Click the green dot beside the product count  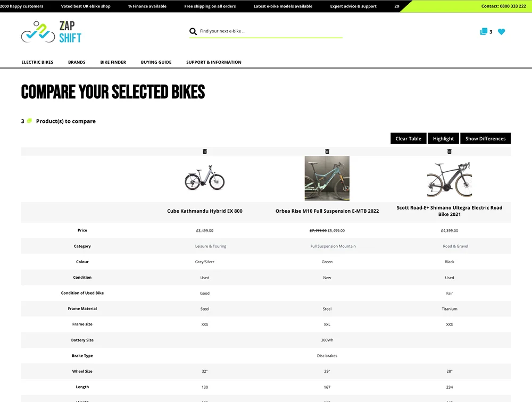(28, 120)
